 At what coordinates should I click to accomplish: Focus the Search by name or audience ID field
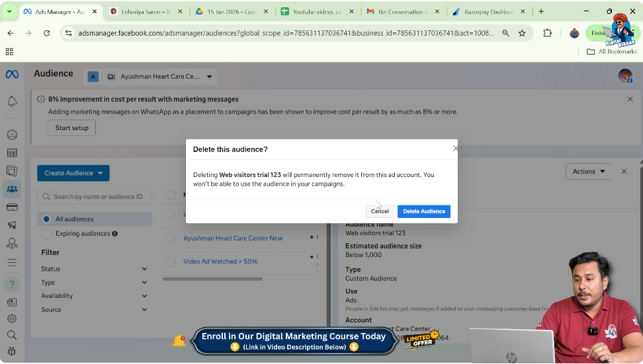pyautogui.click(x=95, y=197)
